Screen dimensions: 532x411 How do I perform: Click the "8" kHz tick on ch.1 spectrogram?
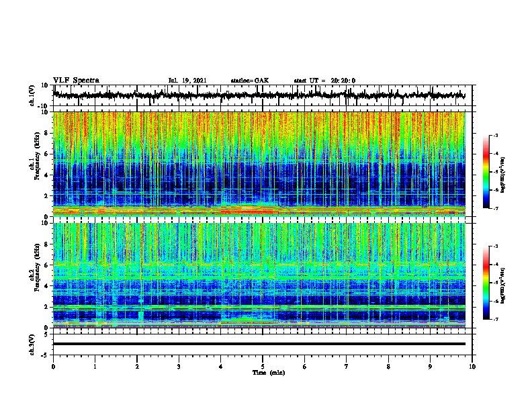46,133
